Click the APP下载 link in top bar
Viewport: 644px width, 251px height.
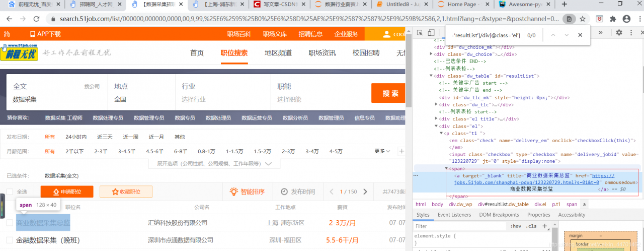[45, 34]
